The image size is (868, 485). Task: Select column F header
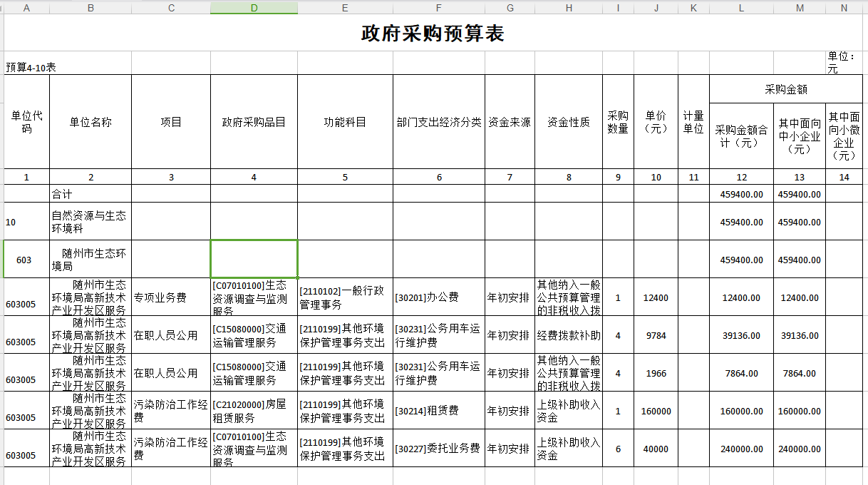point(439,7)
